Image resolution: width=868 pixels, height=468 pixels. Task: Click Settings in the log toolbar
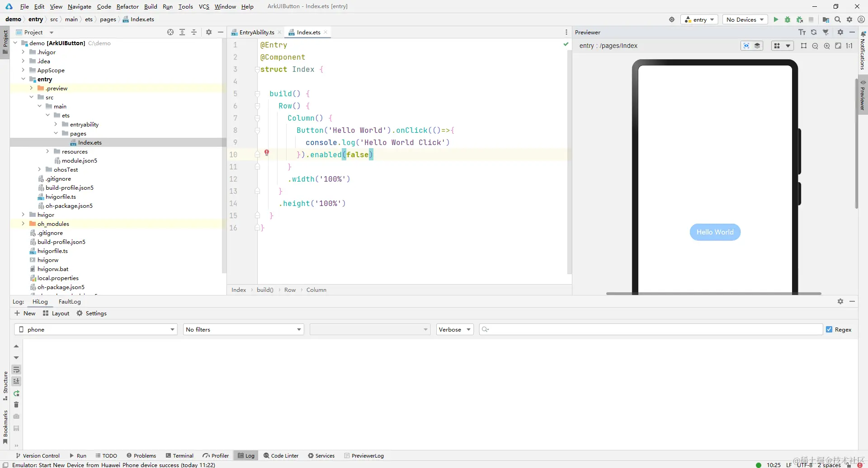coord(92,313)
